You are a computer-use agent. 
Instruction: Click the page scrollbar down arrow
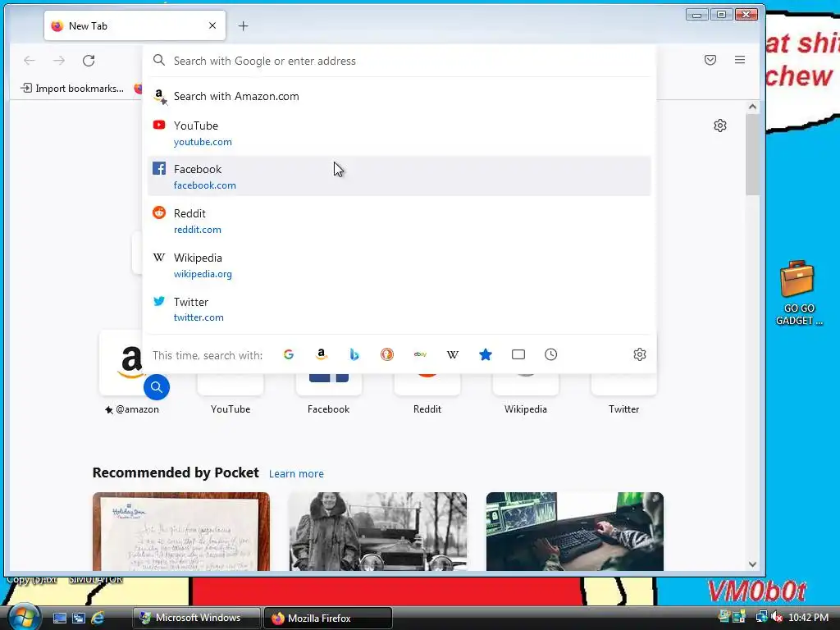pos(752,564)
